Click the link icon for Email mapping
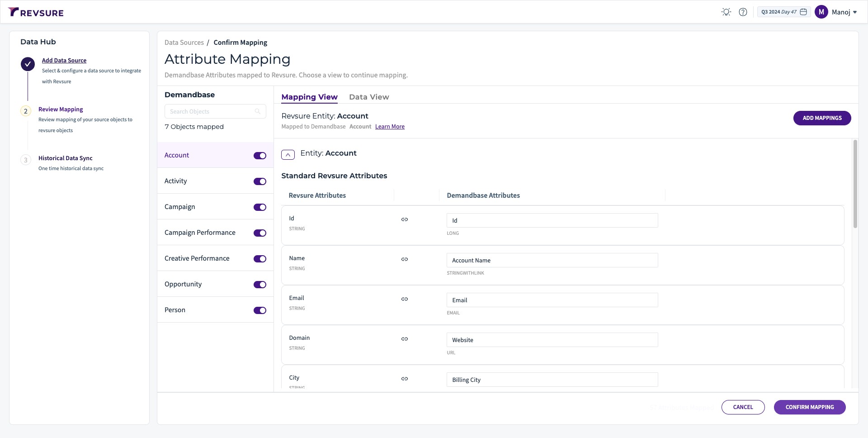Image resolution: width=868 pixels, height=438 pixels. (x=405, y=299)
